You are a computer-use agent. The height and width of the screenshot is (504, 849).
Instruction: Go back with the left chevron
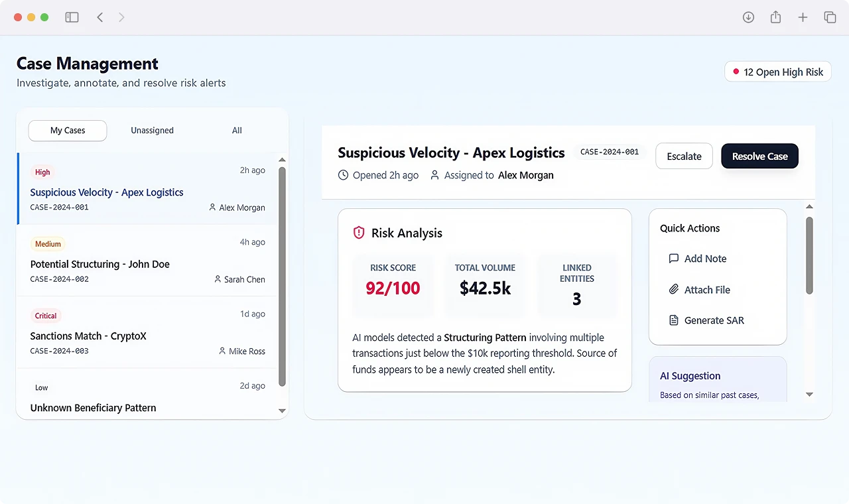pyautogui.click(x=100, y=17)
